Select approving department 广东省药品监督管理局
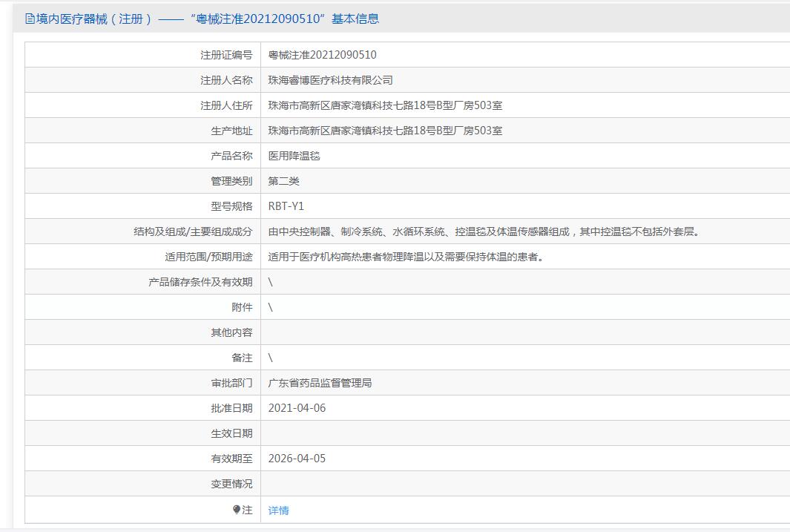This screenshot has width=790, height=532. point(320,383)
